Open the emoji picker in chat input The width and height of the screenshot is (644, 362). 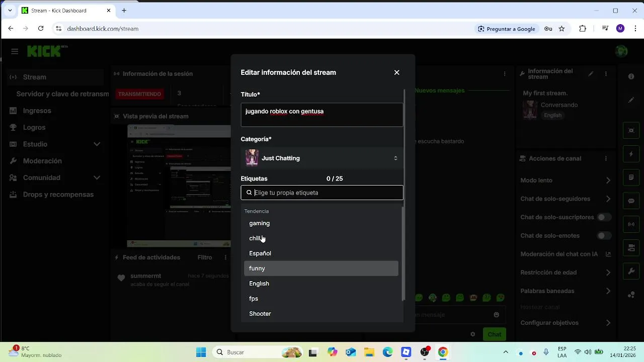(x=497, y=315)
